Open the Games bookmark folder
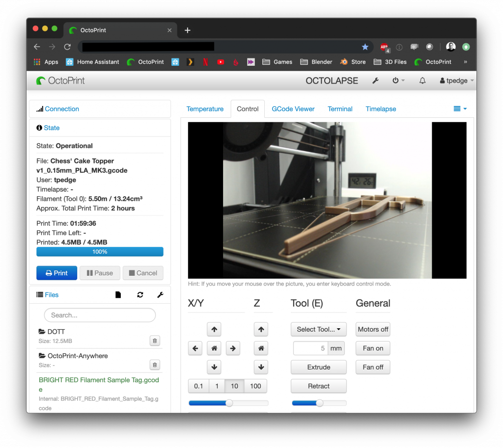Viewport: 503px width, 448px height. tap(277, 62)
